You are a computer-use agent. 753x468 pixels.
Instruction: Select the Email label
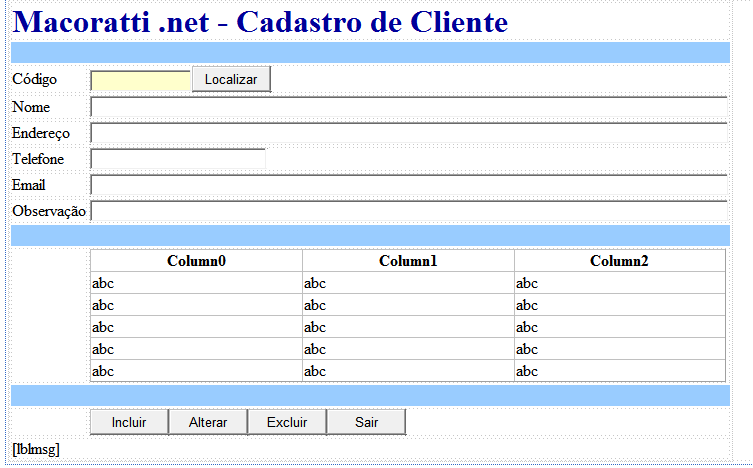[x=29, y=185]
